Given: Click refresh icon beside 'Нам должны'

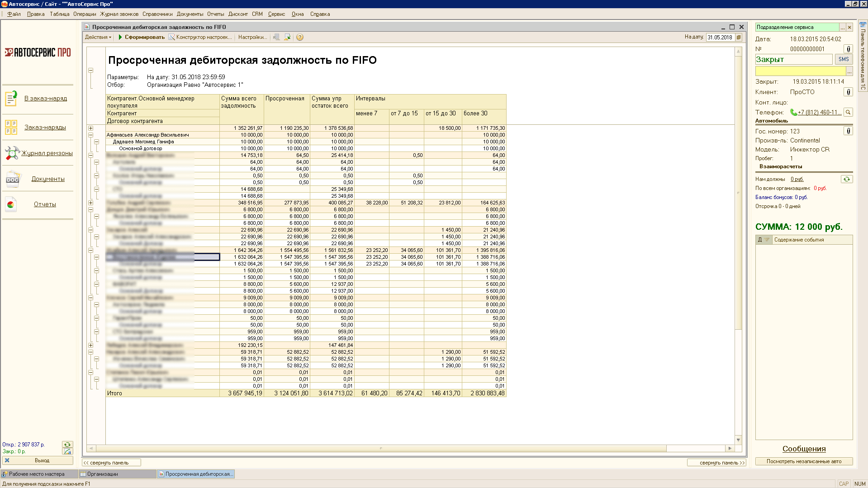Looking at the screenshot, I should tap(846, 180).
